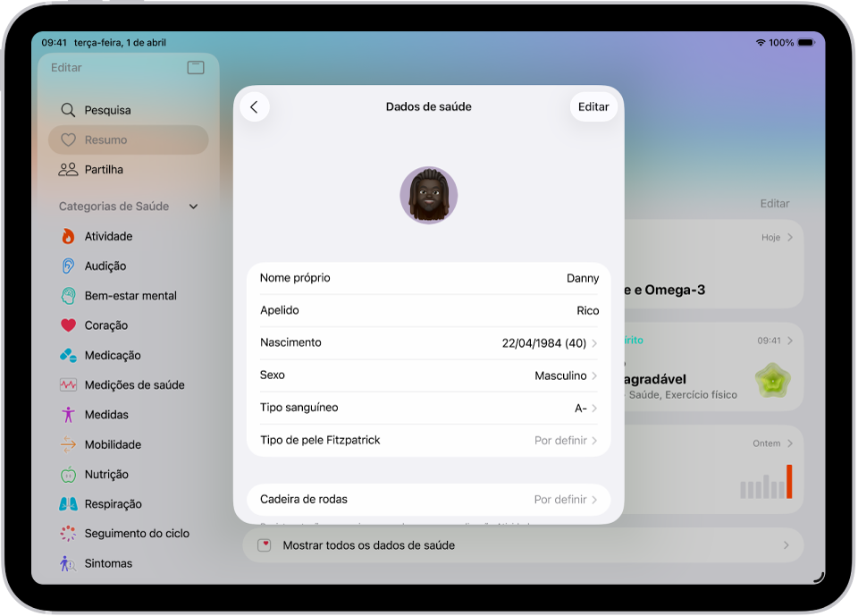
Task: Click the heart icon beside Mostrar todos
Action: pyautogui.click(x=265, y=545)
